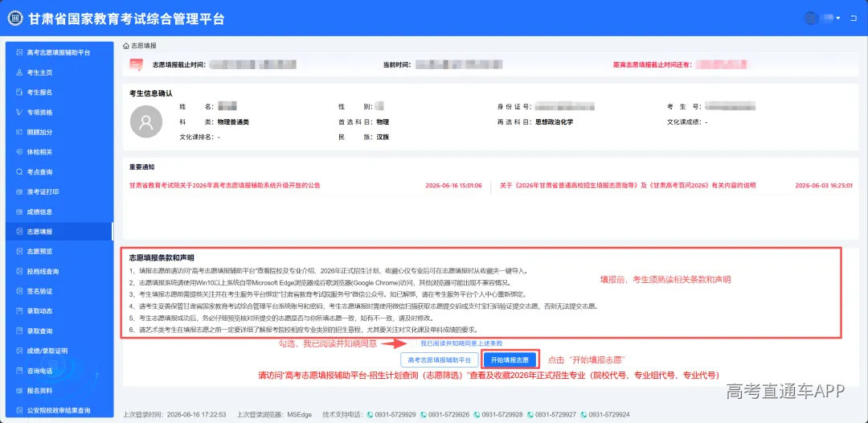This screenshot has width=868, height=423.
Task: Click the 重要通知 section heading
Action: (142, 166)
